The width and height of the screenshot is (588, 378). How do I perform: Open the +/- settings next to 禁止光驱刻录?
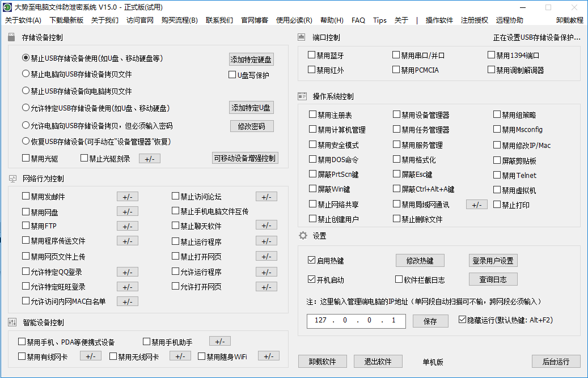149,159
